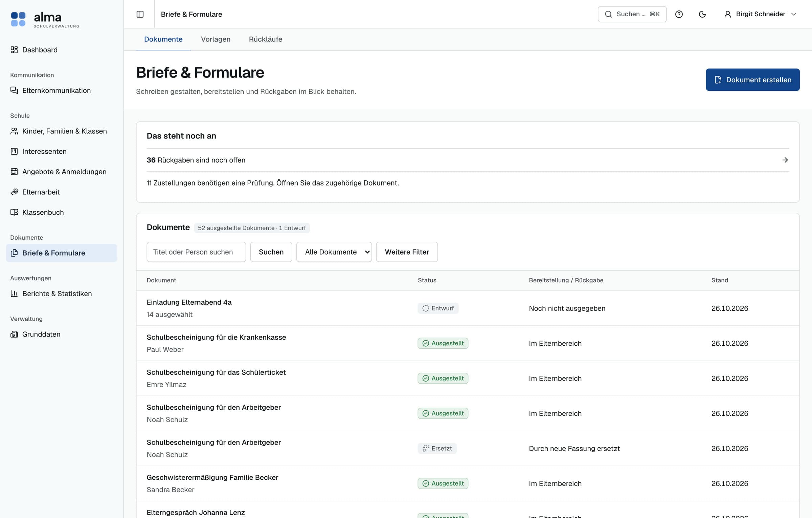The height and width of the screenshot is (518, 812).
Task: Open Geschwisterermäßigung Familie Becker
Action: [212, 477]
